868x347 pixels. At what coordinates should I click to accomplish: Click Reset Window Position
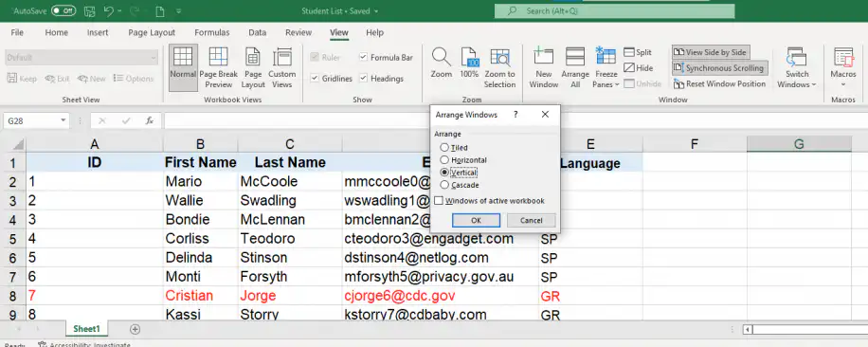coord(719,84)
